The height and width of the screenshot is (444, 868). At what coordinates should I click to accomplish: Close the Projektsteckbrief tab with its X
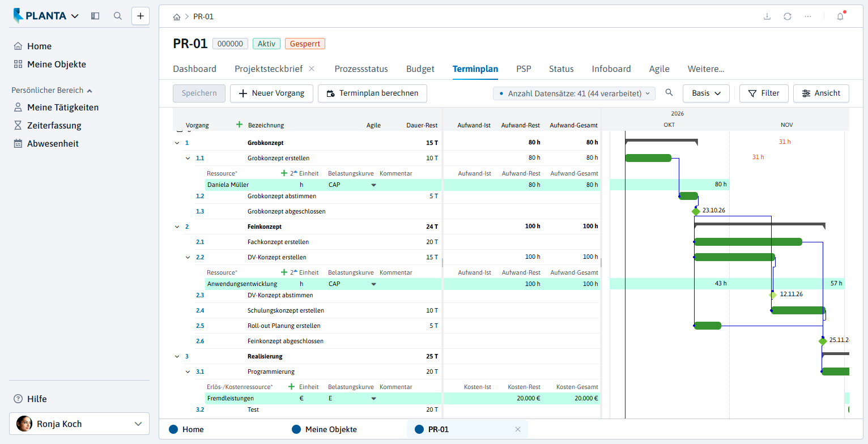point(312,69)
